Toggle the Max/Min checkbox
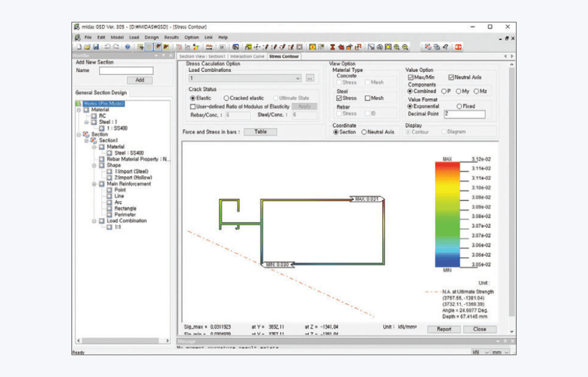The image size is (588, 377). [x=411, y=77]
